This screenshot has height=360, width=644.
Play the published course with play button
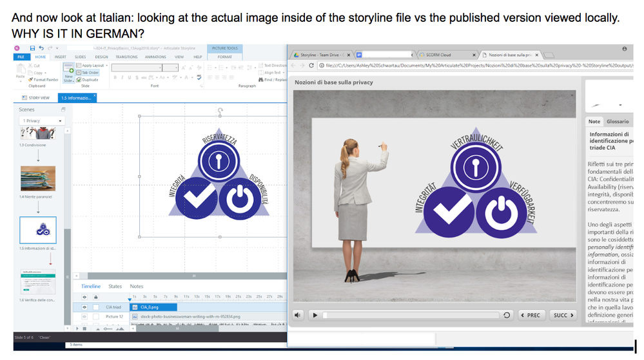pos(315,315)
